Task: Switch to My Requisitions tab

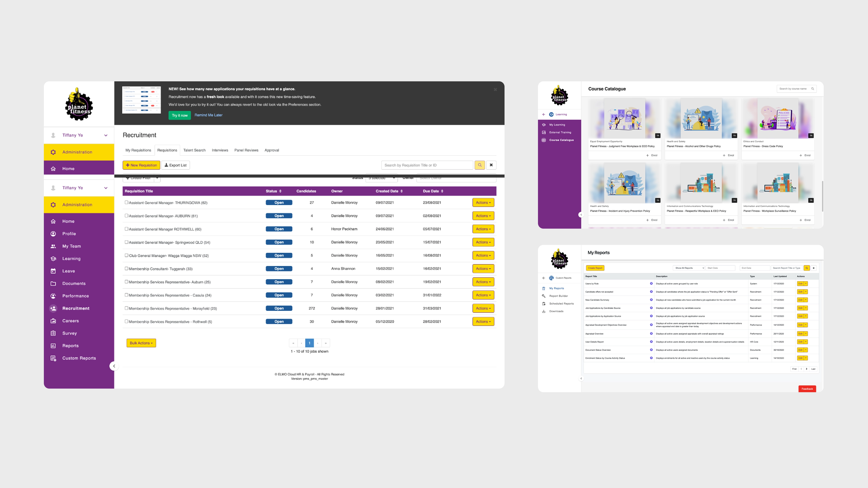Action: coord(138,150)
